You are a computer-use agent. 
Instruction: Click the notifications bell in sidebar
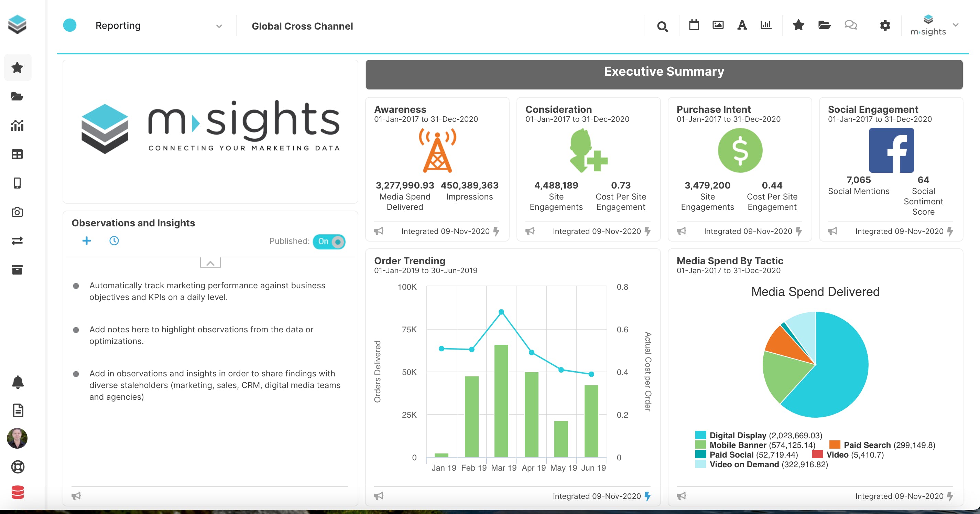click(x=18, y=382)
